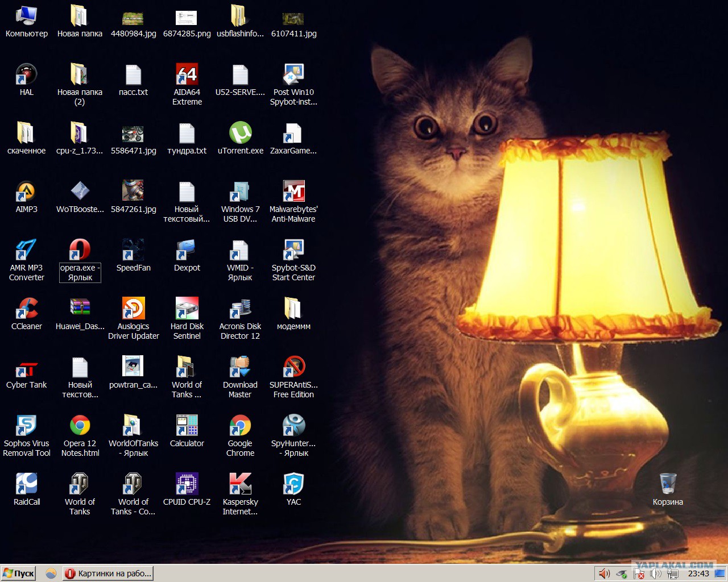Select the Kaspersky Internet Security icon
728x582 pixels.
point(240,484)
